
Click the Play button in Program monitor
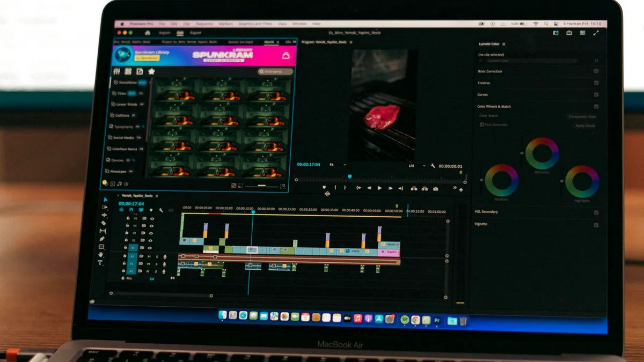pos(379,188)
